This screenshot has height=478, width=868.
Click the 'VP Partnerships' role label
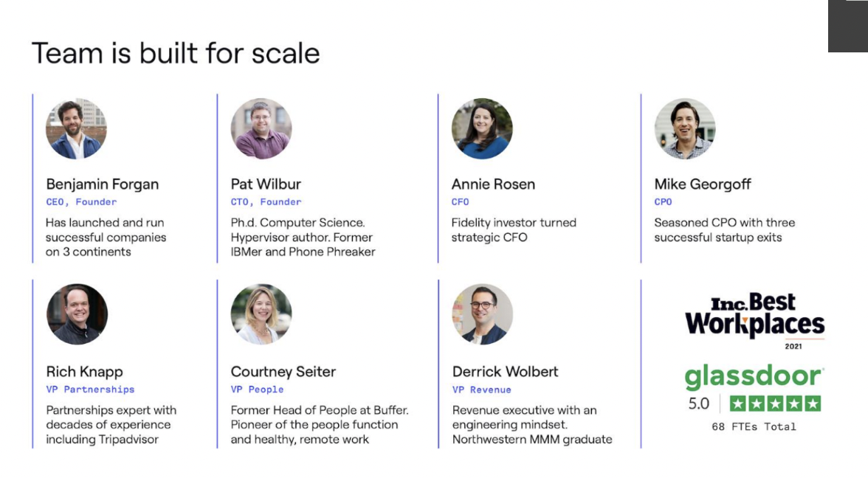point(90,389)
